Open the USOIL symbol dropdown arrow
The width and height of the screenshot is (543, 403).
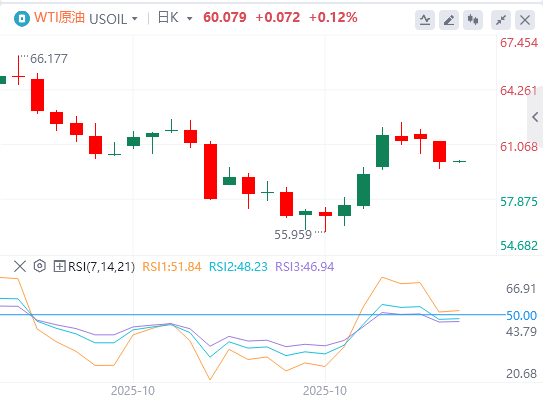135,19
